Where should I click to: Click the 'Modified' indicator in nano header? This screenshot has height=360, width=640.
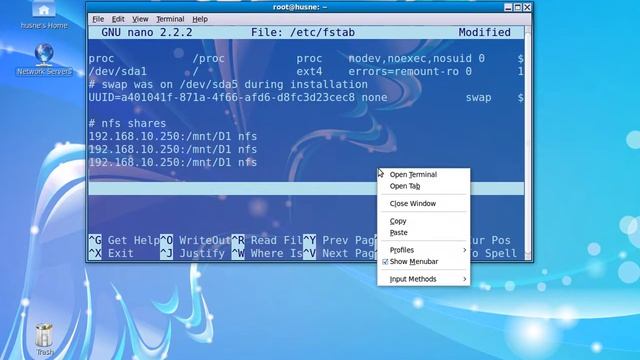tap(484, 33)
